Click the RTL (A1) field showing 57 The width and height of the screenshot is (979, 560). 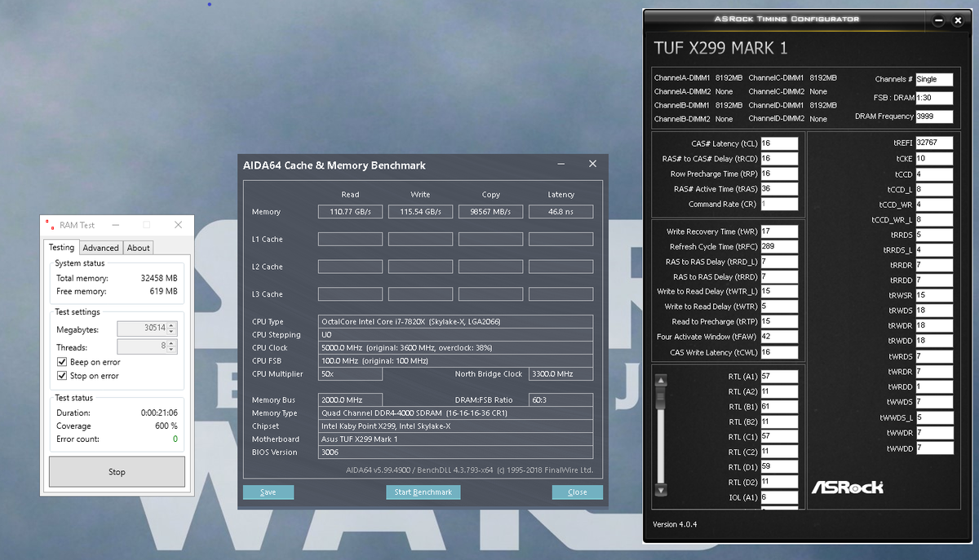point(779,377)
